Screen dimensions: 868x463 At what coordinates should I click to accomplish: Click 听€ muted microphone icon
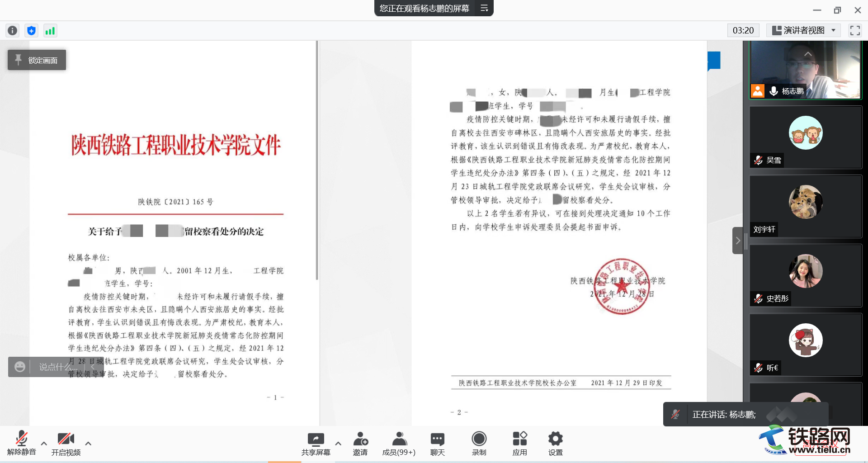759,368
